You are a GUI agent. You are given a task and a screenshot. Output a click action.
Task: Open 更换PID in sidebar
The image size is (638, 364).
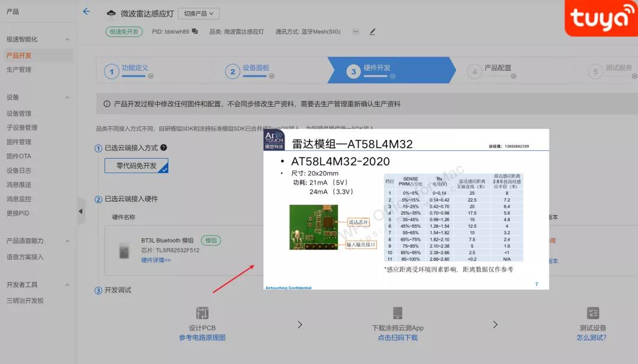[x=18, y=213]
